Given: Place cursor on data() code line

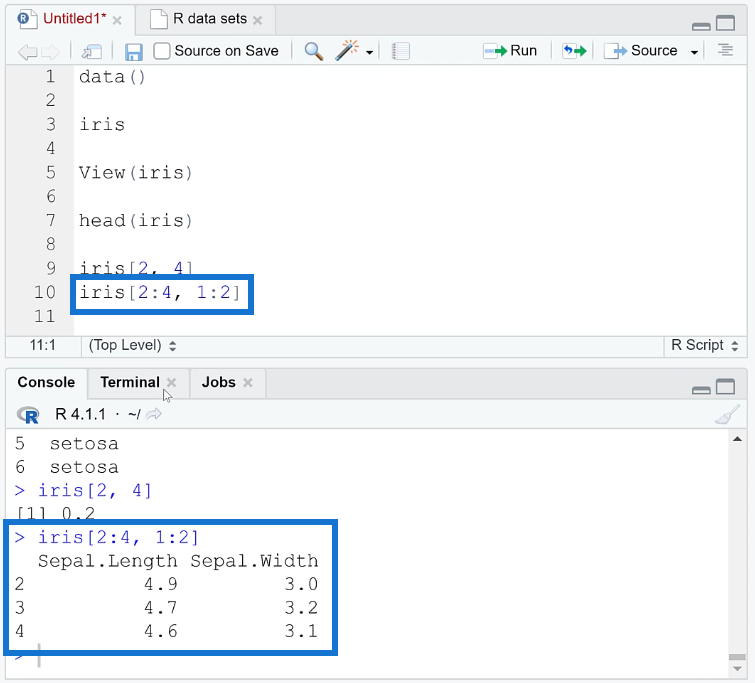Looking at the screenshot, I should pos(112,77).
